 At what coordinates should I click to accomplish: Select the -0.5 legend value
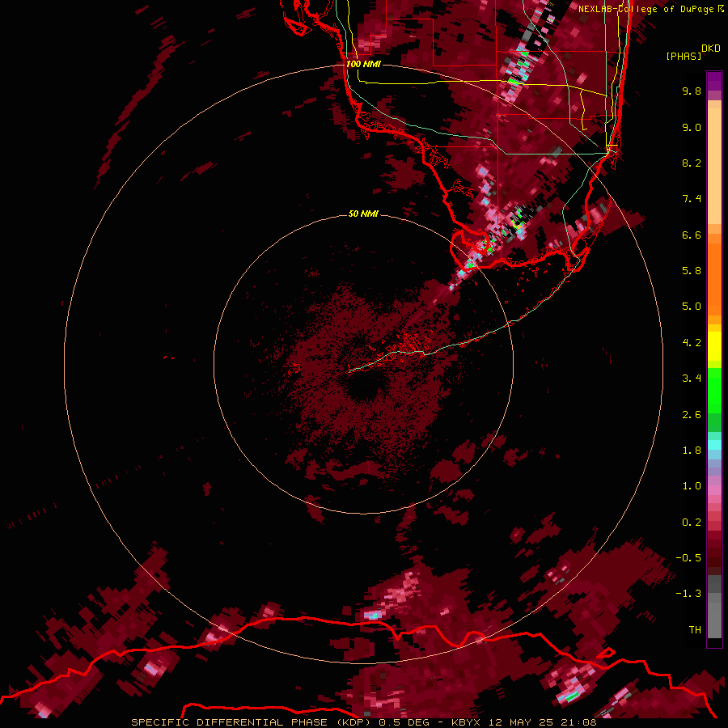(688, 558)
